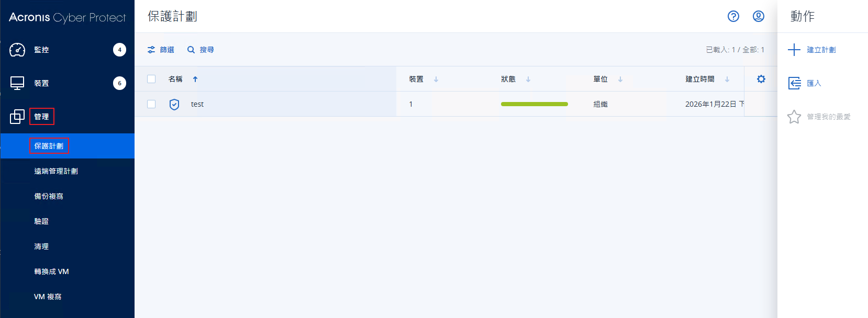Sort by name using up arrow
868x318 pixels.
[x=195, y=79]
